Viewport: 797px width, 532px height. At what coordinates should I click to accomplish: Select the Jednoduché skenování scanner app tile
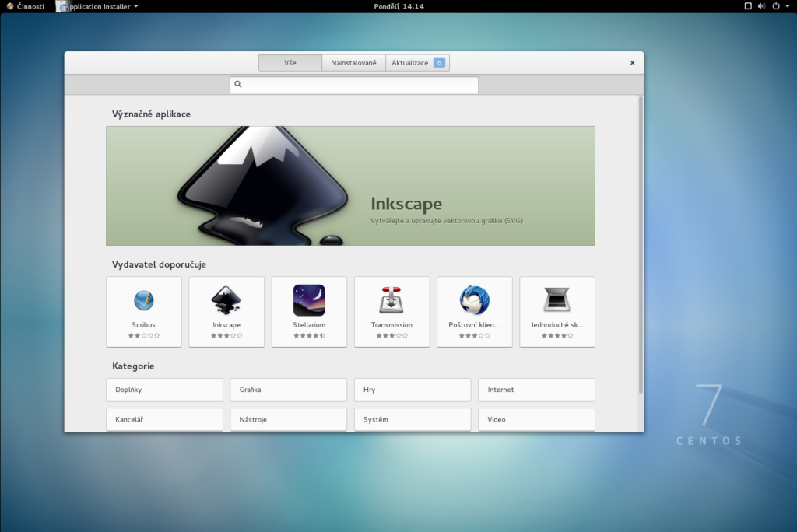click(556, 311)
